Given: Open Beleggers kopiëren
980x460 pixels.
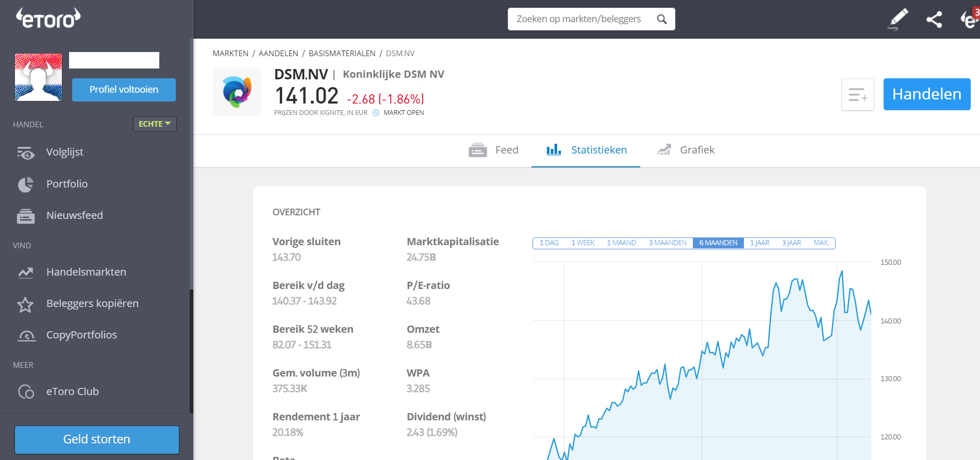Looking at the screenshot, I should (x=92, y=303).
